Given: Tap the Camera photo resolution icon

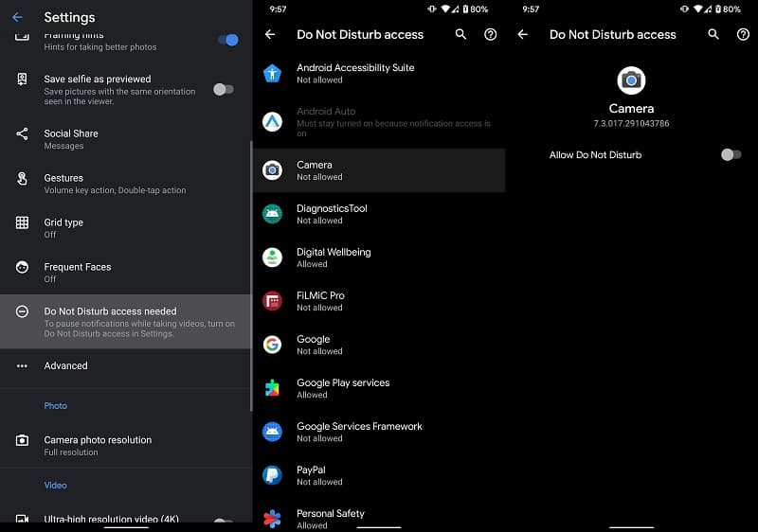Looking at the screenshot, I should point(22,440).
